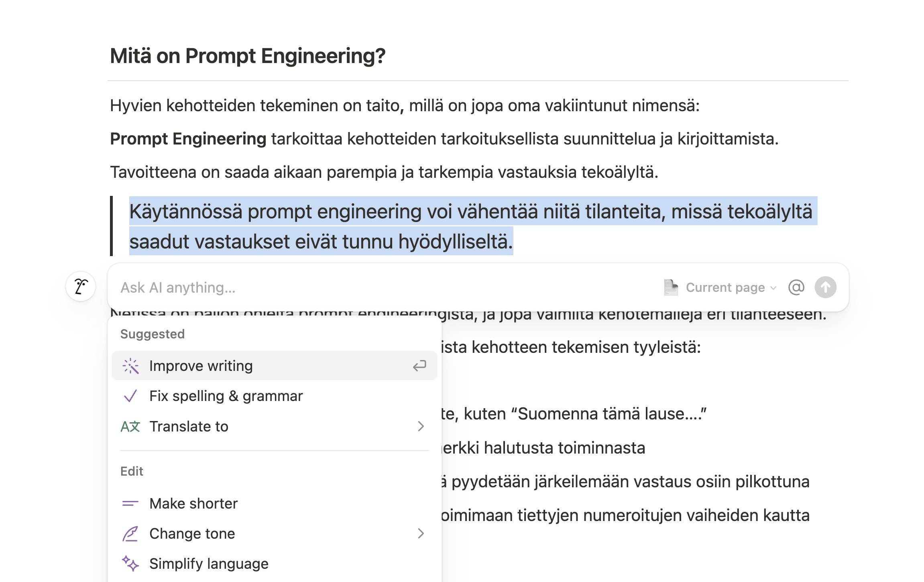Screen dimensions: 924x582
Task: Click the Make shorter lines icon
Action: pyautogui.click(x=130, y=503)
